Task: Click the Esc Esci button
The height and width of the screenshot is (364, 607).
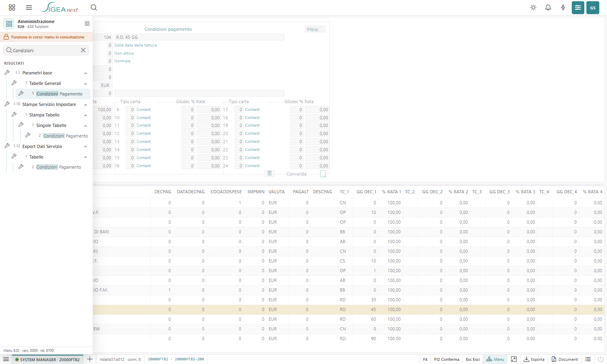Action: point(473,359)
